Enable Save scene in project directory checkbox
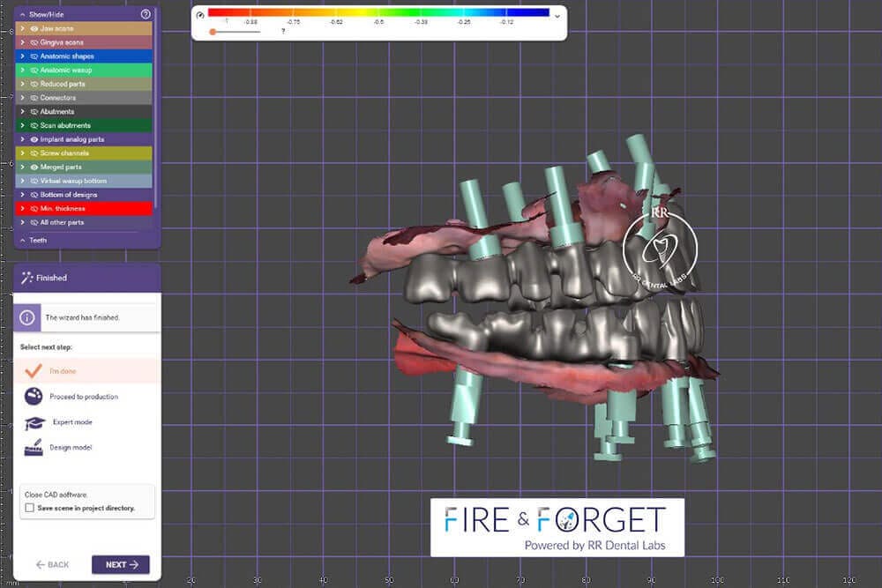This screenshot has width=882, height=588. pos(29,508)
